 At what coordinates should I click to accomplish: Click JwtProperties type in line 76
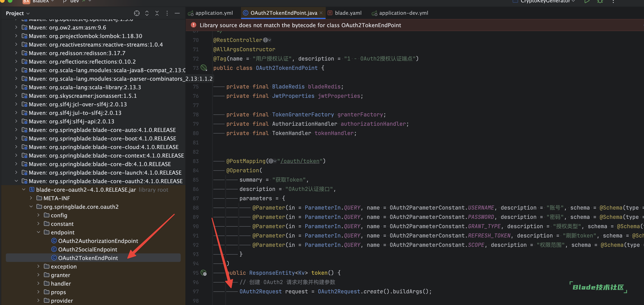[x=293, y=96]
